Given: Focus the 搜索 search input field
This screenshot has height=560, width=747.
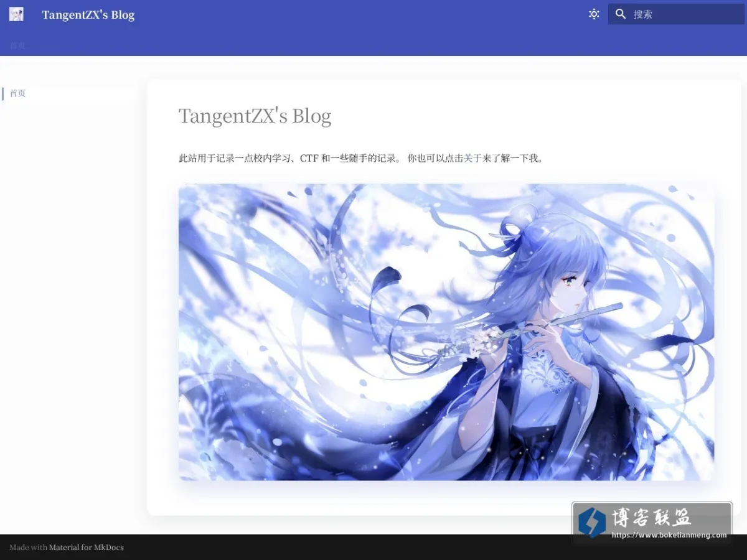Looking at the screenshot, I should click(676, 14).
